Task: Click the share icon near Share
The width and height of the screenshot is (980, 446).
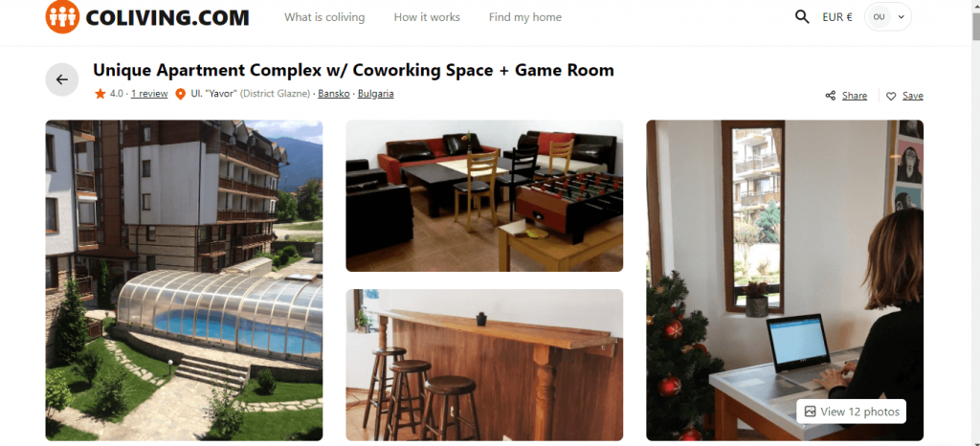Action: [x=831, y=96]
